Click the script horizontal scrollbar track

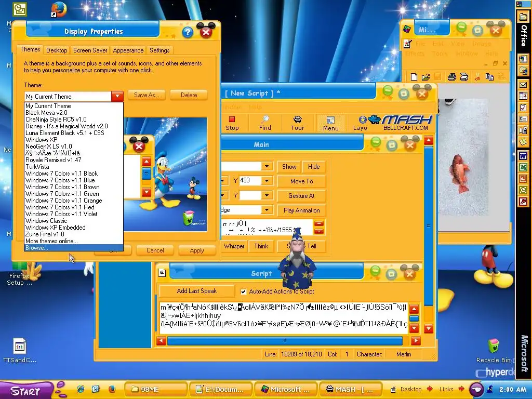[285, 340]
